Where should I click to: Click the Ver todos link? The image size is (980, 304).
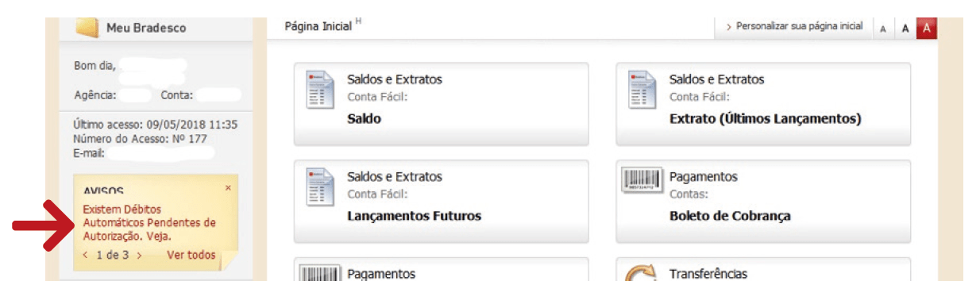191,255
